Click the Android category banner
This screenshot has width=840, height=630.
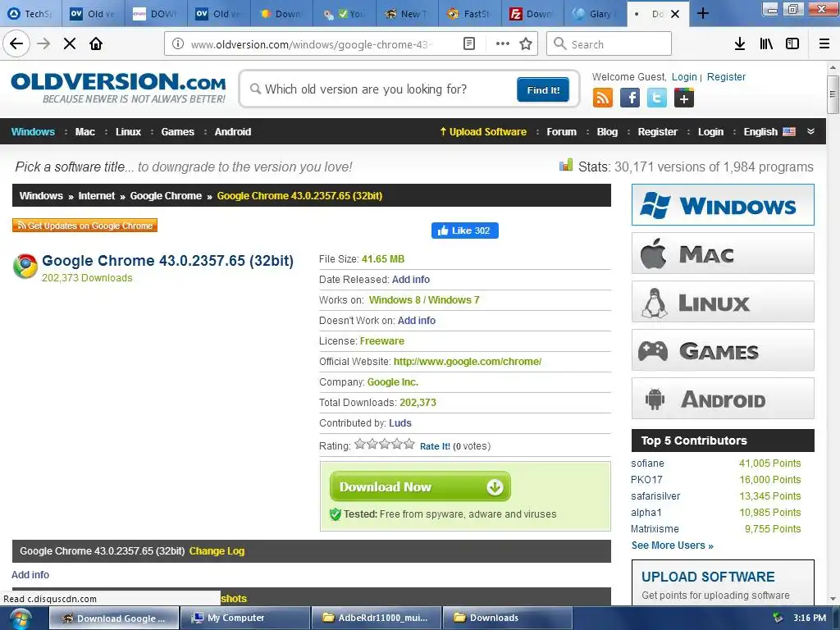coord(723,399)
